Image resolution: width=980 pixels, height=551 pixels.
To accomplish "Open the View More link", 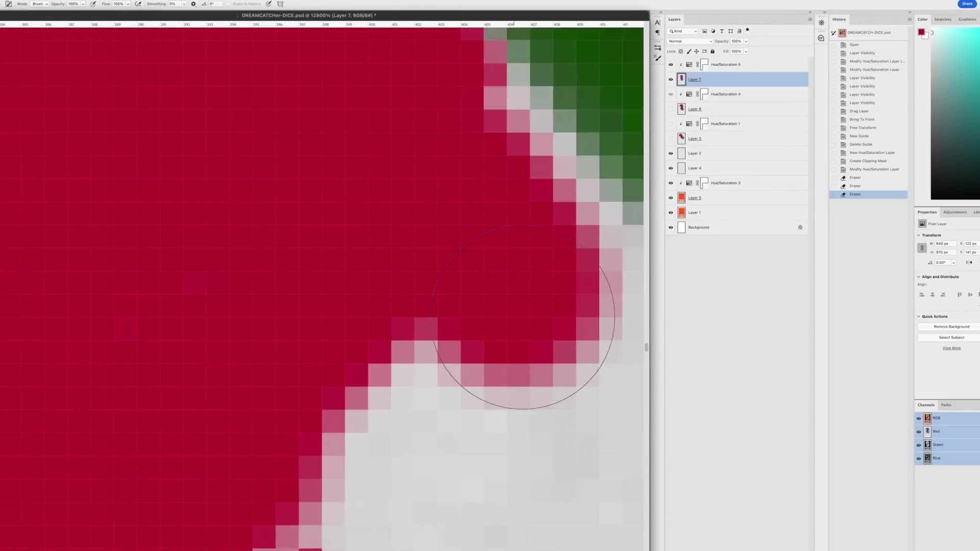I will coord(951,348).
